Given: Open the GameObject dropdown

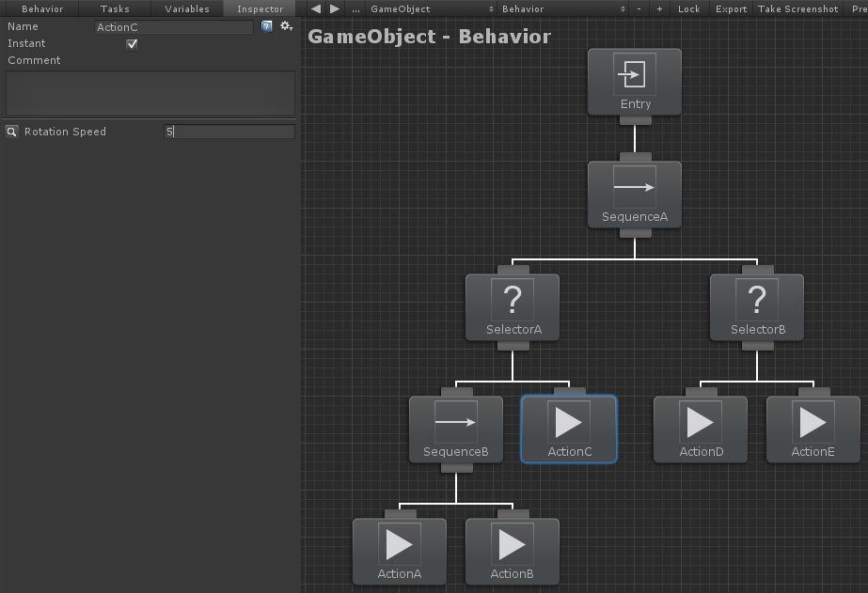Looking at the screenshot, I should click(x=432, y=8).
